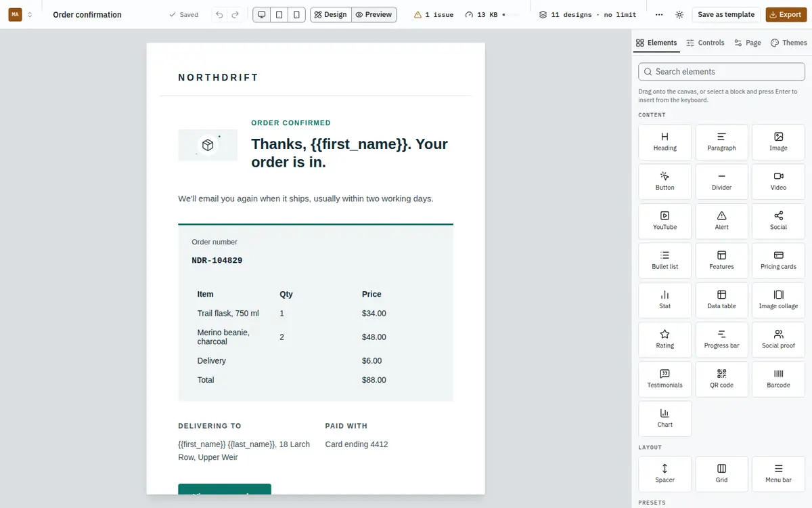This screenshot has height=508, width=812.
Task: Select the Features element
Action: pyautogui.click(x=721, y=261)
